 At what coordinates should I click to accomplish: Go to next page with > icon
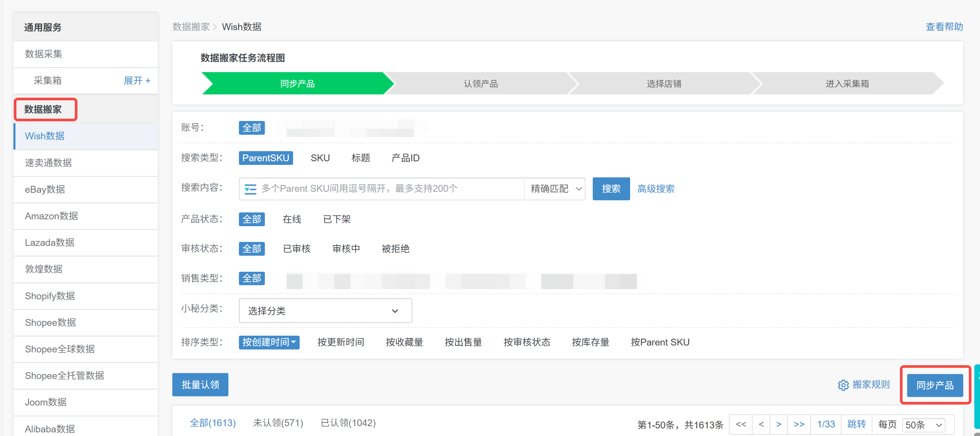(x=779, y=424)
